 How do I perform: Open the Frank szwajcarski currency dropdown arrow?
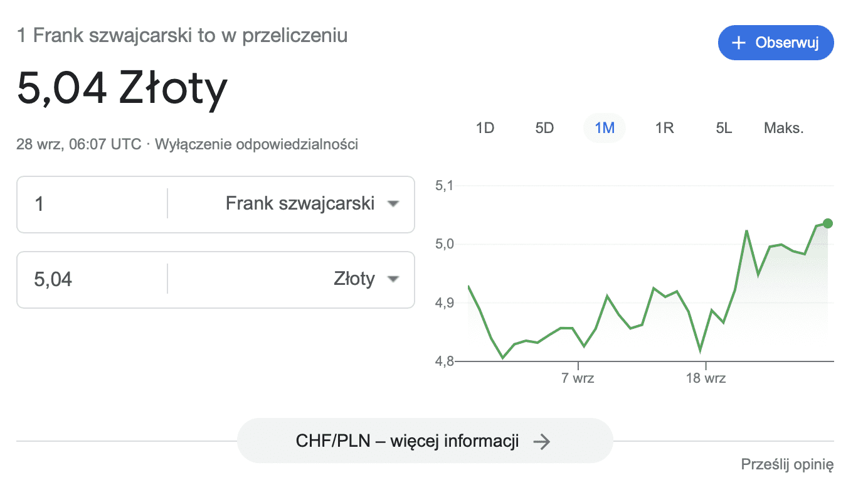pyautogui.click(x=393, y=204)
